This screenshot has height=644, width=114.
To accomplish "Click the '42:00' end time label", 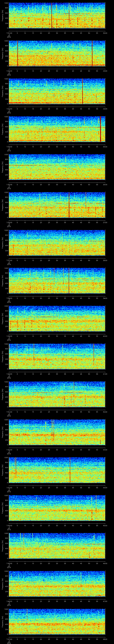I will pos(105,412).
